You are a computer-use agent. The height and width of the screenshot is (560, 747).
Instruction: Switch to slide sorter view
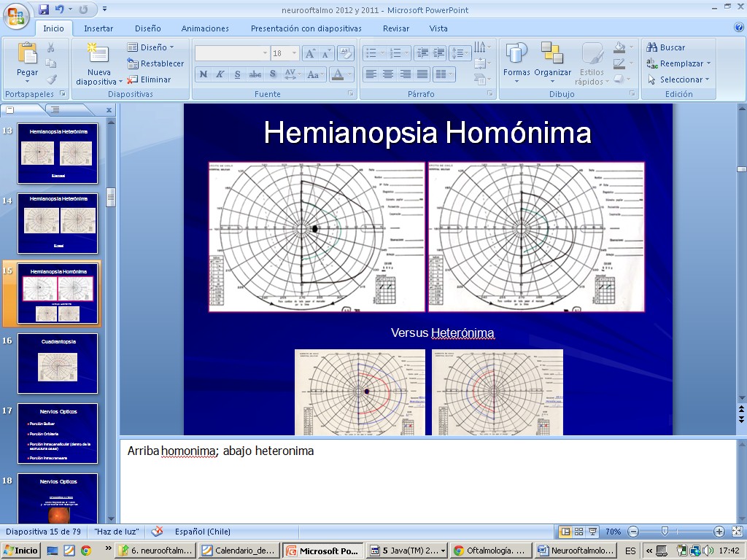click(x=579, y=532)
